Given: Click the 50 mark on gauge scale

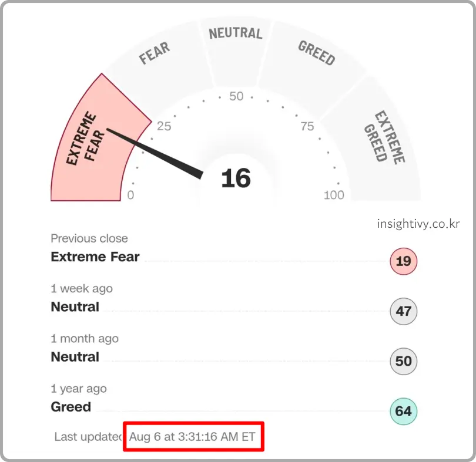Looking at the screenshot, I should tap(236, 96).
